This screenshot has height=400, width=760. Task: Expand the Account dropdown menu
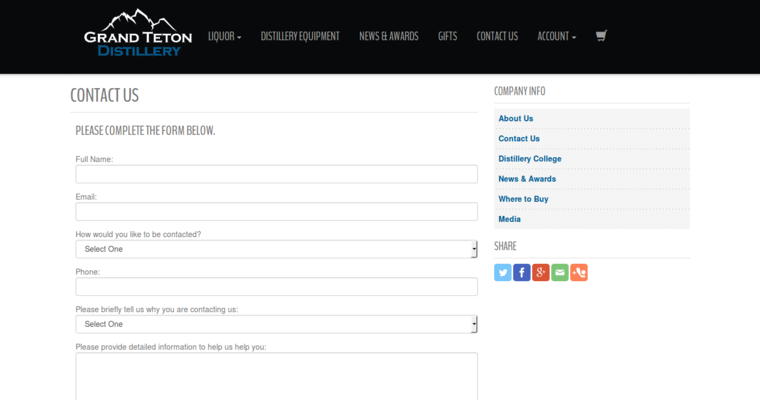point(556,36)
